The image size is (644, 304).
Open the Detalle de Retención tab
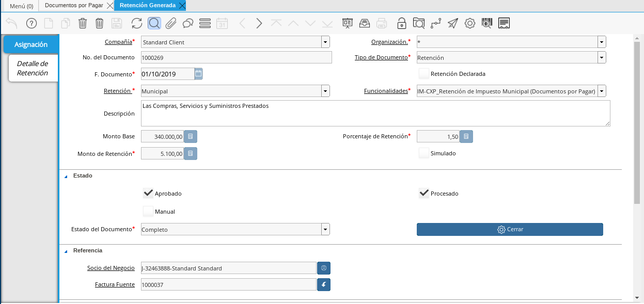[33, 68]
